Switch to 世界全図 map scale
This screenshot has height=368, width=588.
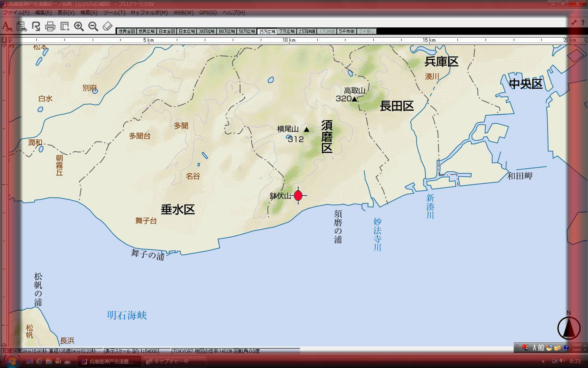127,31
